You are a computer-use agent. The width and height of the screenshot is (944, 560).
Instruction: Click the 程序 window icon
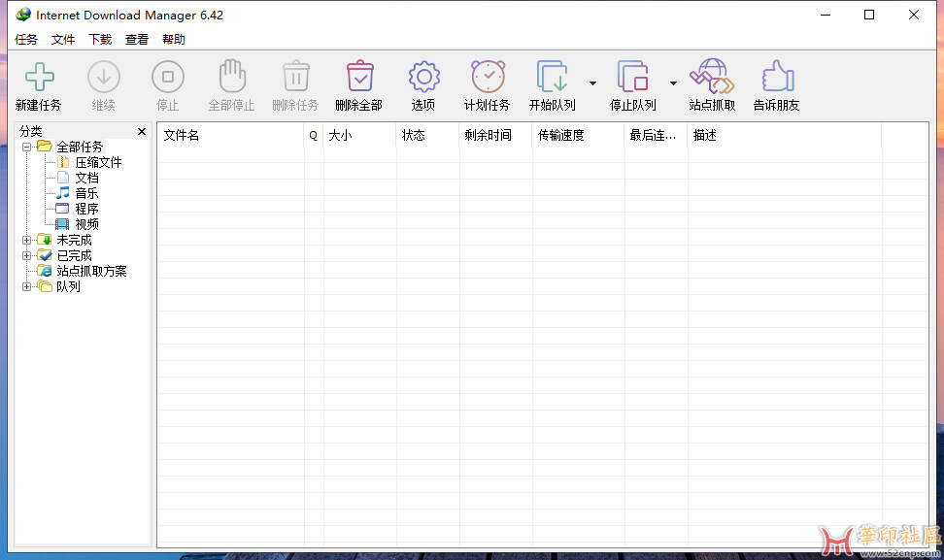[x=62, y=209]
